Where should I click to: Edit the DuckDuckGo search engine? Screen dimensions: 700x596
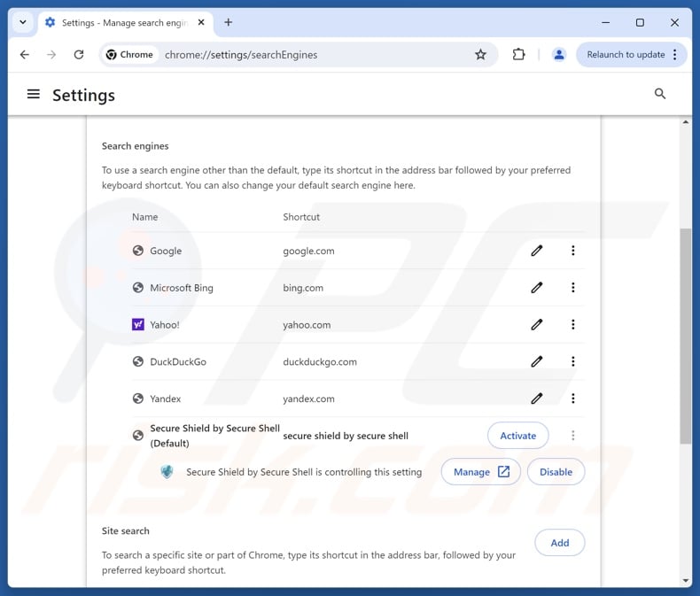pyautogui.click(x=537, y=361)
